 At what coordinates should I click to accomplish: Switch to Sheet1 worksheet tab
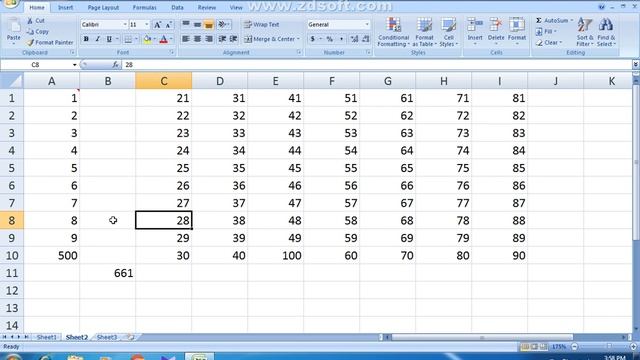pos(47,337)
